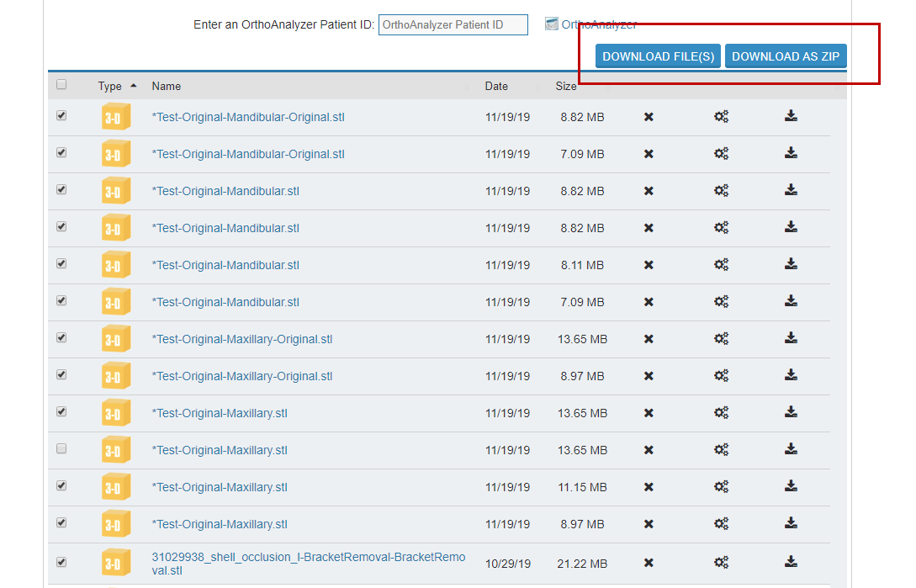Download the 21.22 MB 31029938_shell_occlusion file
916x588 pixels.
coord(791,562)
